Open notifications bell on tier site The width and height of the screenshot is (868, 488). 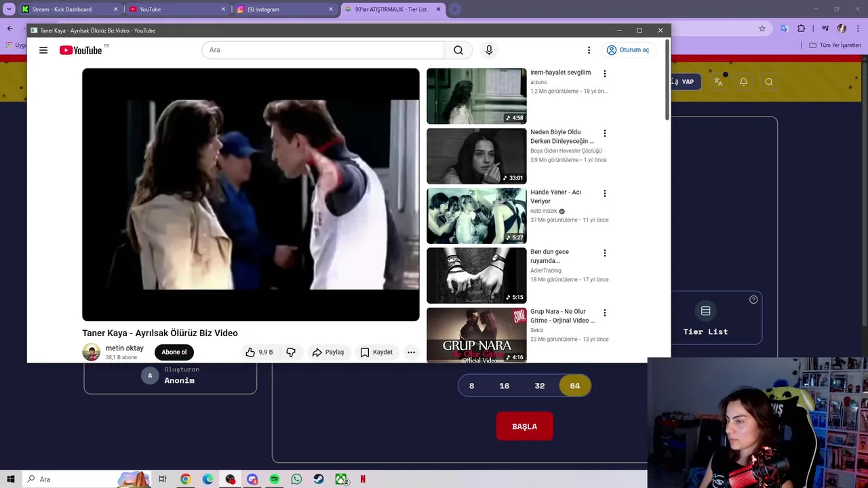pyautogui.click(x=743, y=82)
